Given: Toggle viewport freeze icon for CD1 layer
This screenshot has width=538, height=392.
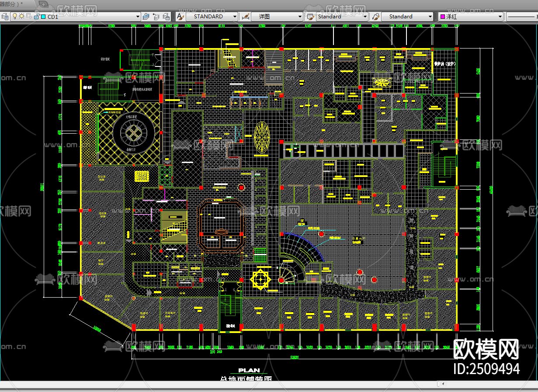Looking at the screenshot, I should 28,17.
